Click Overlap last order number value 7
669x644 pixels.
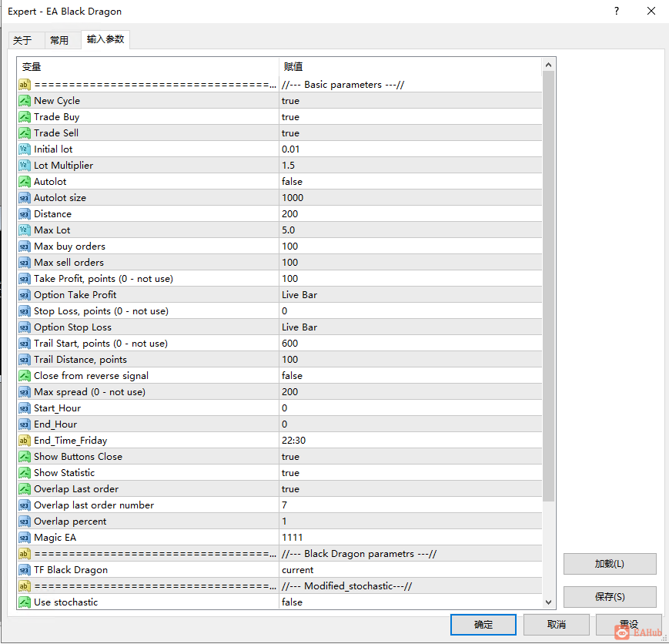pos(285,505)
